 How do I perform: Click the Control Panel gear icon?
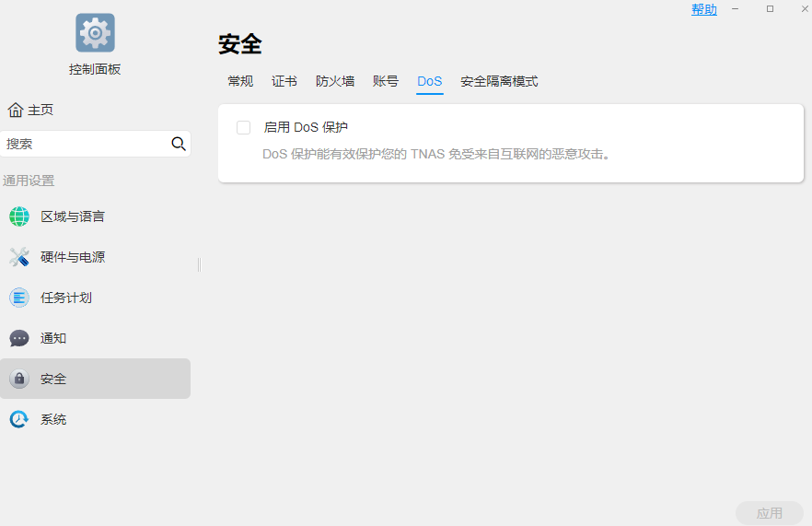coord(95,32)
